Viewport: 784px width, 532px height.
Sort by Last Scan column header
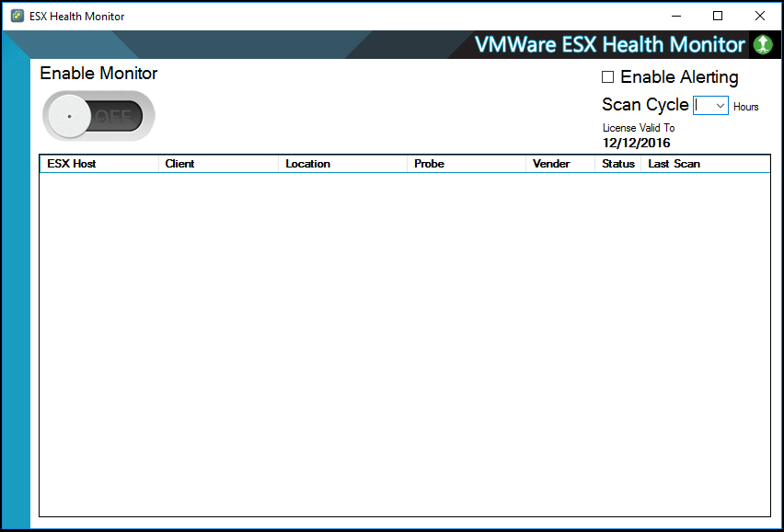click(706, 164)
